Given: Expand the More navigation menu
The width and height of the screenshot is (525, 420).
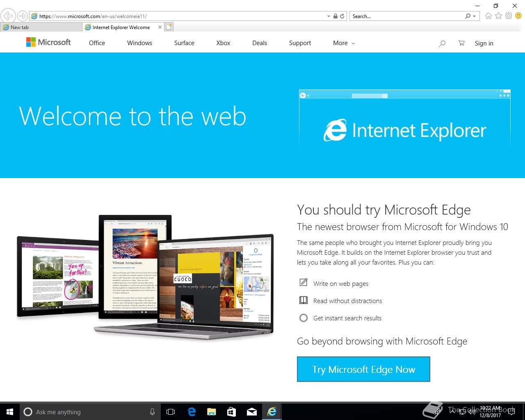Looking at the screenshot, I should point(344,43).
